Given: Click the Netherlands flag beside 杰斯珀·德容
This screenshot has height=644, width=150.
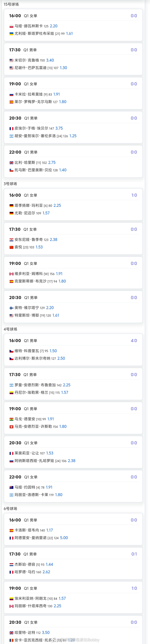Looking at the screenshot, I should click(11, 564).
